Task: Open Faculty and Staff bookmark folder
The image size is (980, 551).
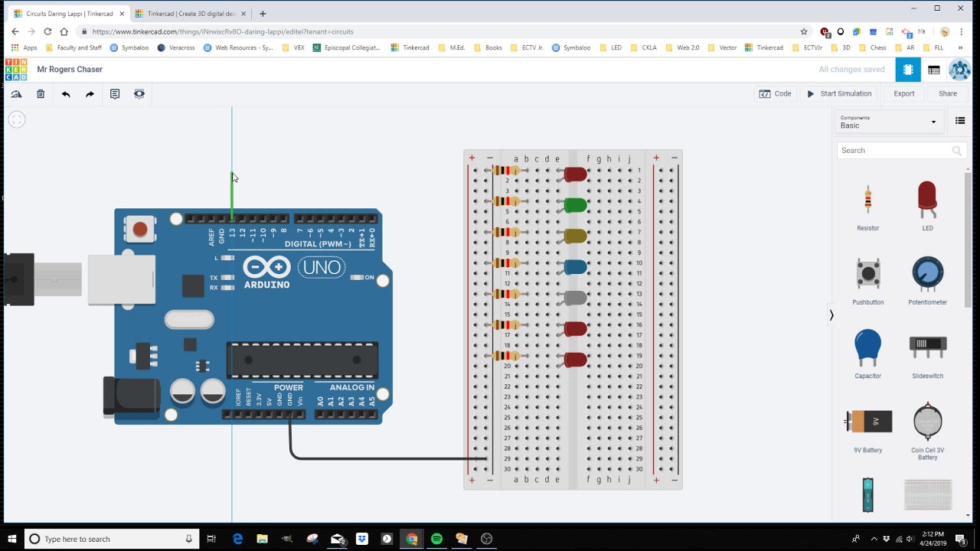Action: pos(73,47)
